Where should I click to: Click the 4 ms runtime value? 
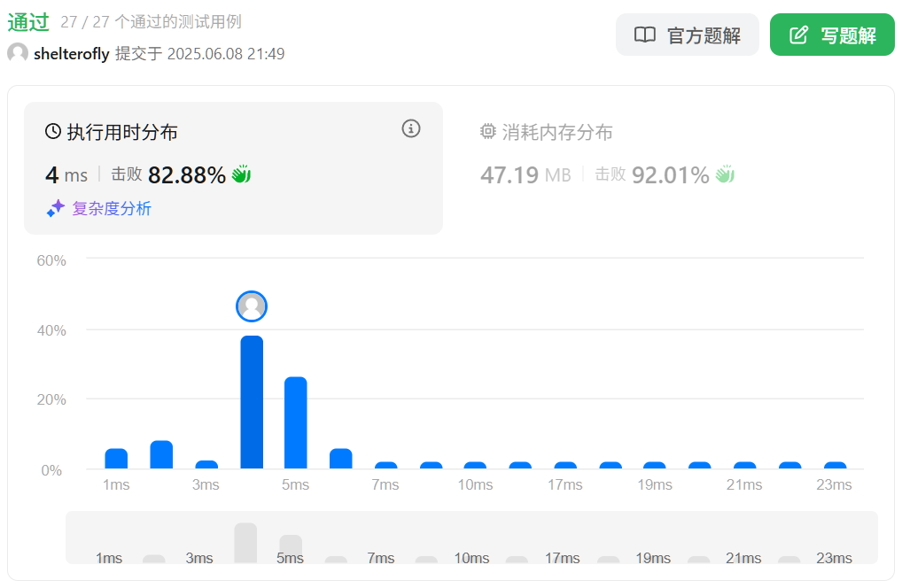(66, 175)
